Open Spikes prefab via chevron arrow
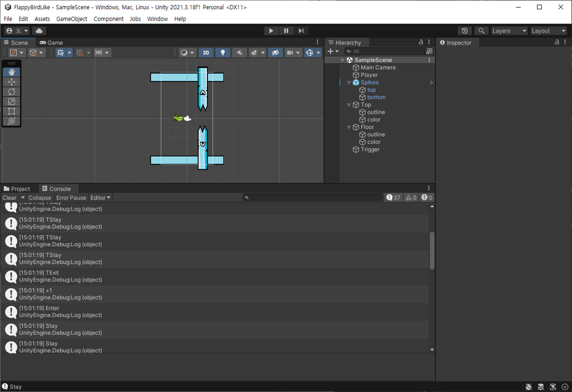 coord(431,82)
